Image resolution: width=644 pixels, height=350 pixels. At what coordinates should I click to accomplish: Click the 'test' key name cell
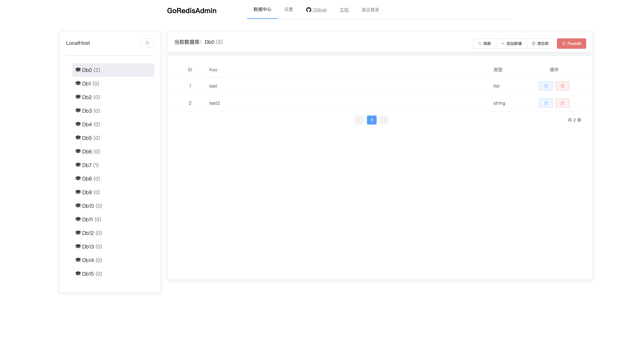click(x=213, y=86)
